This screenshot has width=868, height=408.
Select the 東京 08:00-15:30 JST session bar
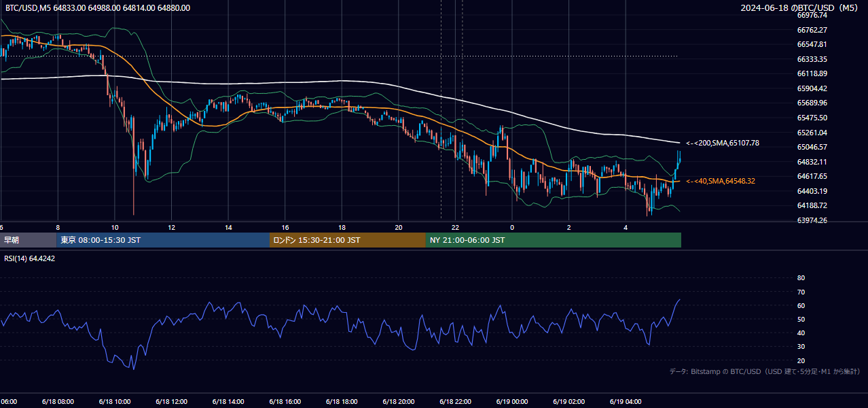pyautogui.click(x=164, y=240)
